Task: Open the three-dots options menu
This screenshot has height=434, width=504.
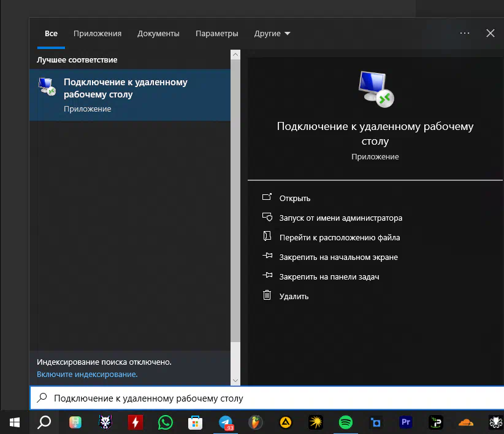Action: click(465, 34)
